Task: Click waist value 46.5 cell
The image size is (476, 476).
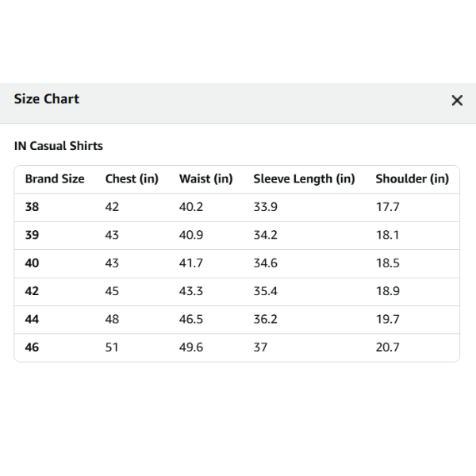Action: pos(191,320)
